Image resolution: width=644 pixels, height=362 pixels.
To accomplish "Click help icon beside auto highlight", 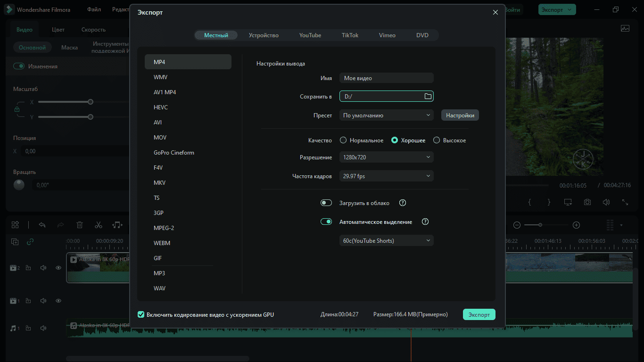I will [425, 222].
